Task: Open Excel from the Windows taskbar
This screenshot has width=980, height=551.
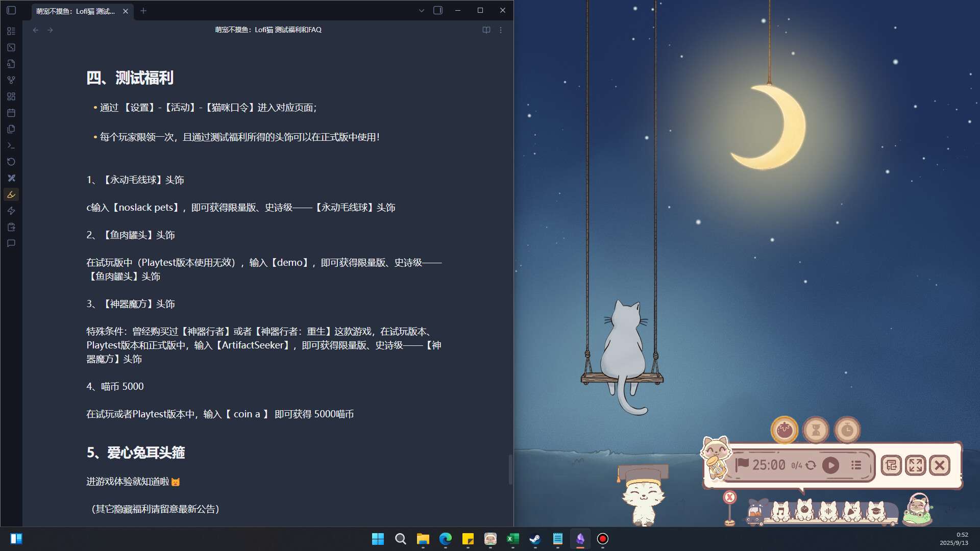Action: [512, 539]
